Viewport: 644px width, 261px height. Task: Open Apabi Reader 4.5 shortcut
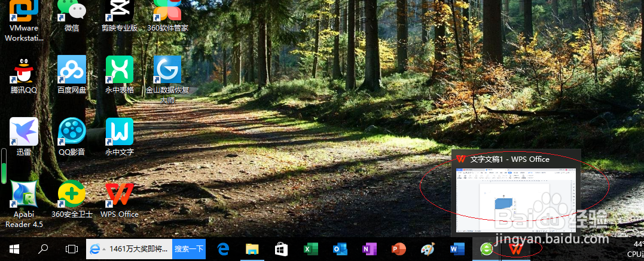coord(24,204)
